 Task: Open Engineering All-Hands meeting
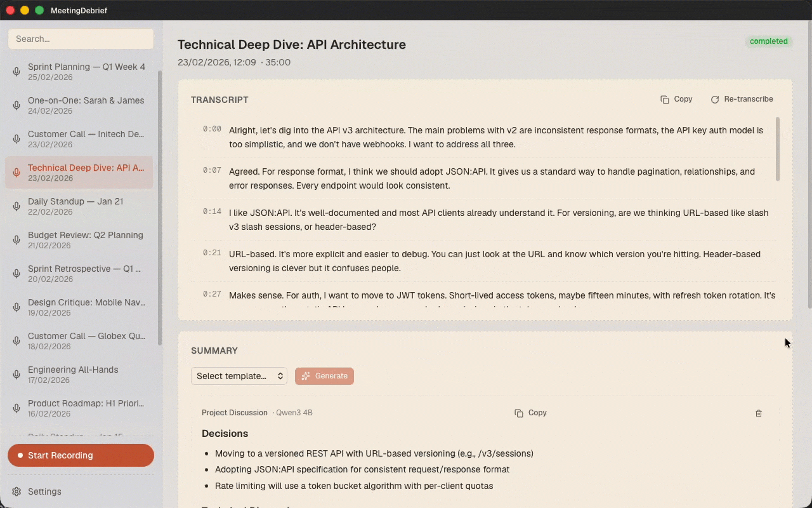79,375
